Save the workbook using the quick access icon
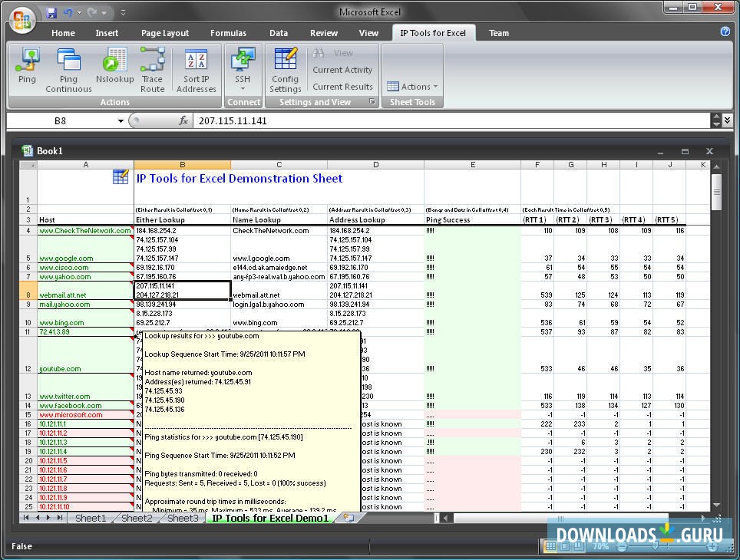This screenshot has height=560, width=740. (51, 13)
